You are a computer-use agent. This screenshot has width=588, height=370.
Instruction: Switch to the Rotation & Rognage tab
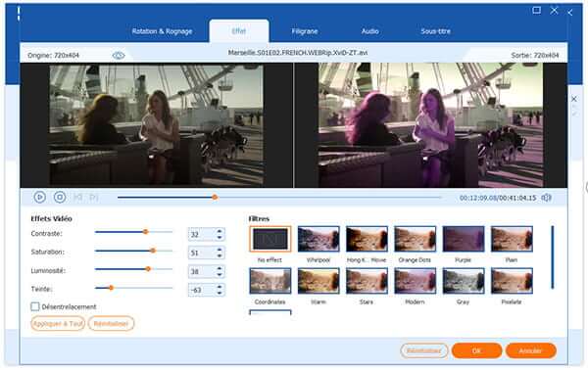coord(162,31)
